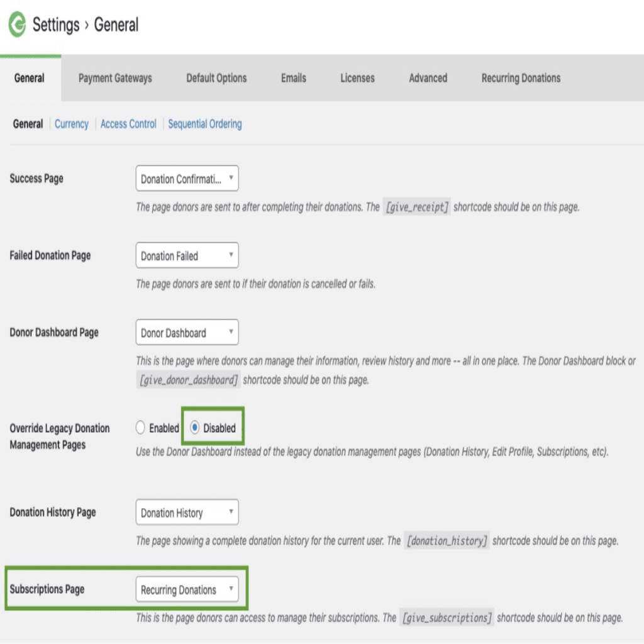Open the Failed Donation Page dropdown

pos(187,255)
